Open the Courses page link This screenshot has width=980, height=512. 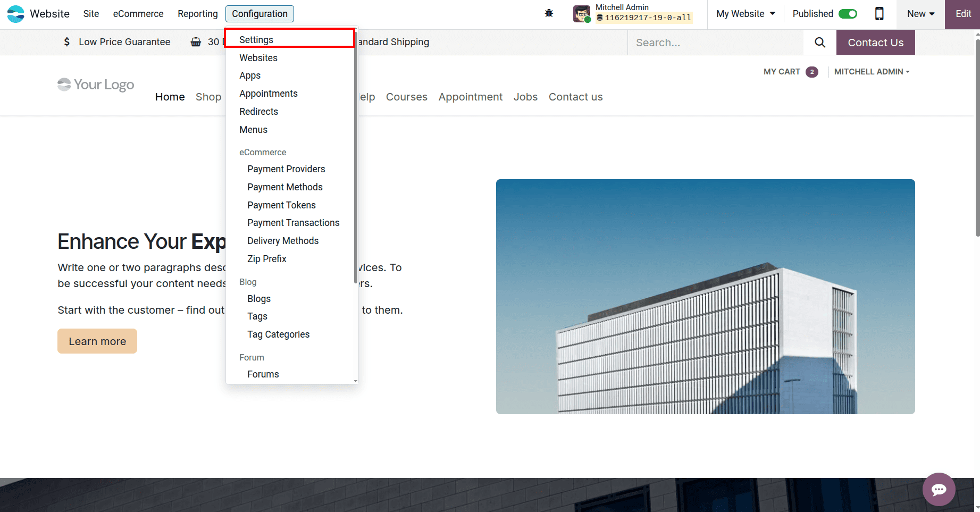click(x=407, y=97)
